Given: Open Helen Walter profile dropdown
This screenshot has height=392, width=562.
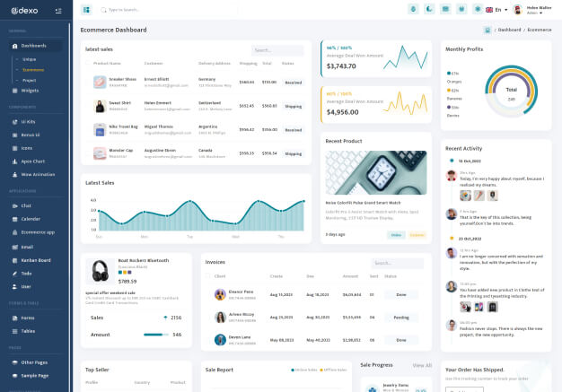Looking at the screenshot, I should pos(536,10).
